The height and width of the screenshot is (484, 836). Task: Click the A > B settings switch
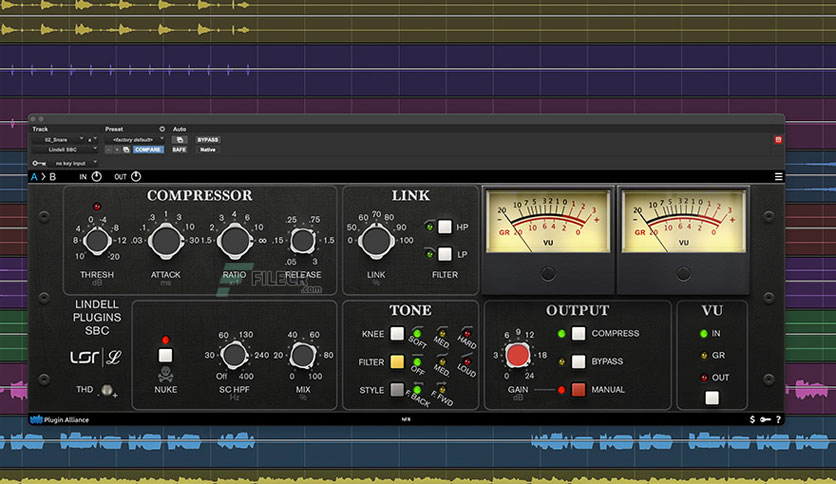point(42,177)
